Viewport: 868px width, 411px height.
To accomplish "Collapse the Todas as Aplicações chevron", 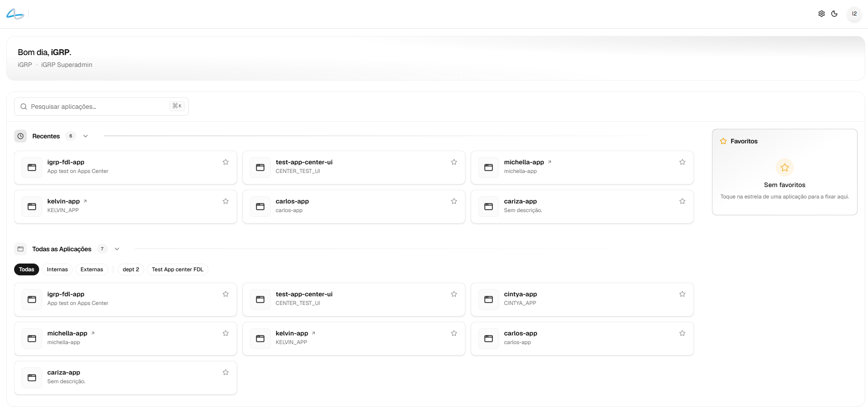I will (117, 249).
